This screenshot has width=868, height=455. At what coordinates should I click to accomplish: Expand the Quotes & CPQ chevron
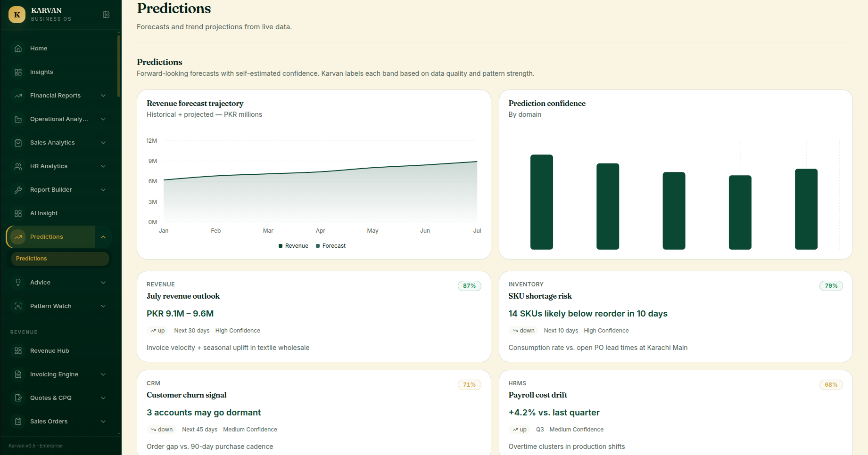pos(103,398)
